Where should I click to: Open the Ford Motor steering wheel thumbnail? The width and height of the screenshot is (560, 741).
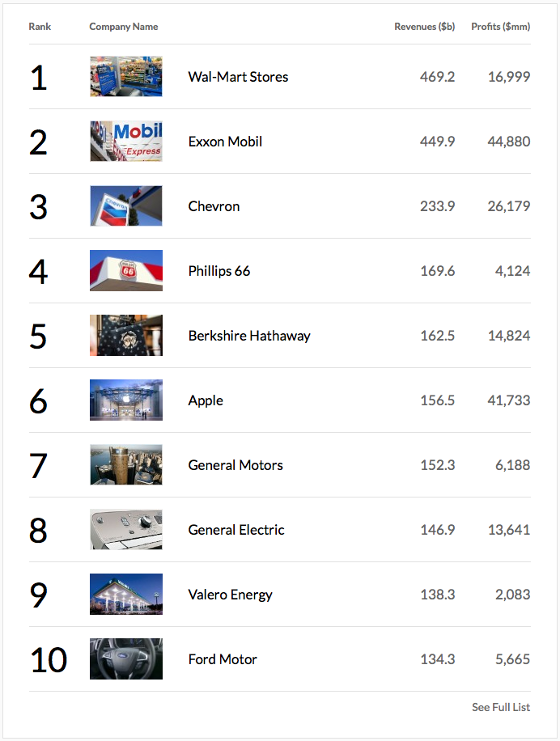tap(125, 659)
